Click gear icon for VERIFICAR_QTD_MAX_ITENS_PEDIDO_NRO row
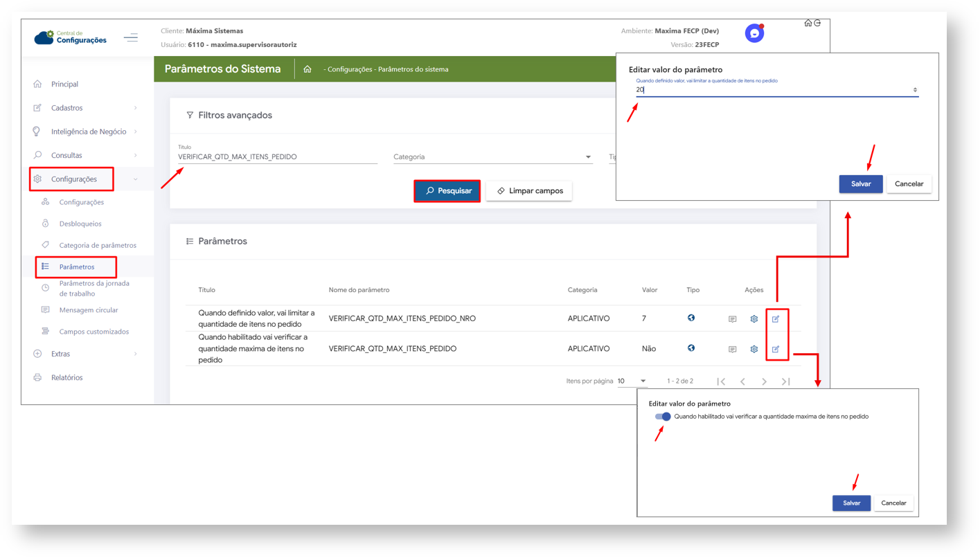The image size is (980, 558). pyautogui.click(x=754, y=319)
